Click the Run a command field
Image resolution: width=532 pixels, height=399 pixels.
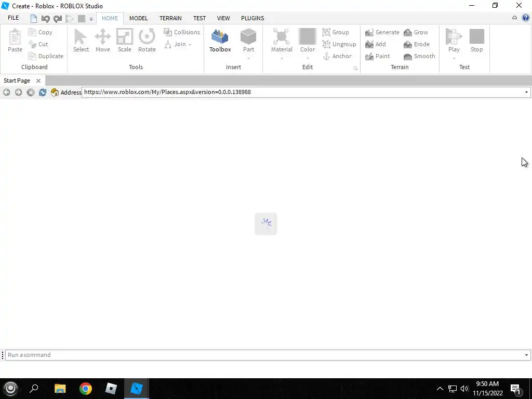coord(264,355)
